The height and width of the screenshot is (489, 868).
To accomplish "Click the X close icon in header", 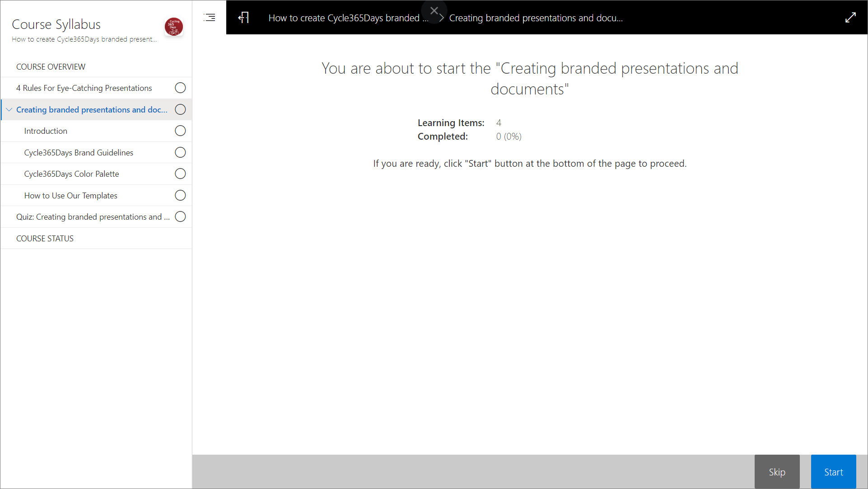I will click(434, 11).
